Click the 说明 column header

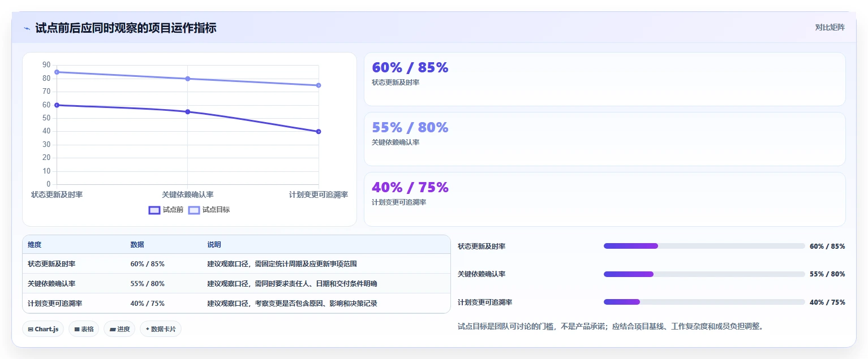click(x=214, y=245)
